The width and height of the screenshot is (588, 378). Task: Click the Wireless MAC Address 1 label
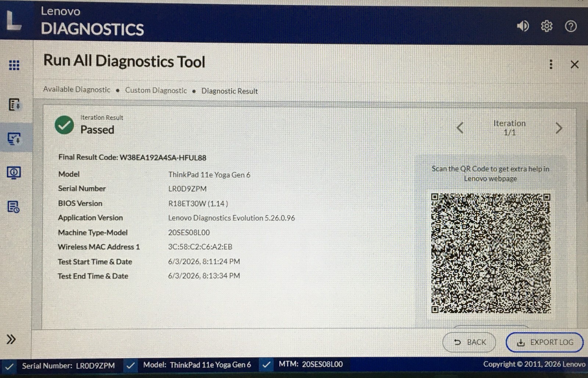click(x=99, y=247)
